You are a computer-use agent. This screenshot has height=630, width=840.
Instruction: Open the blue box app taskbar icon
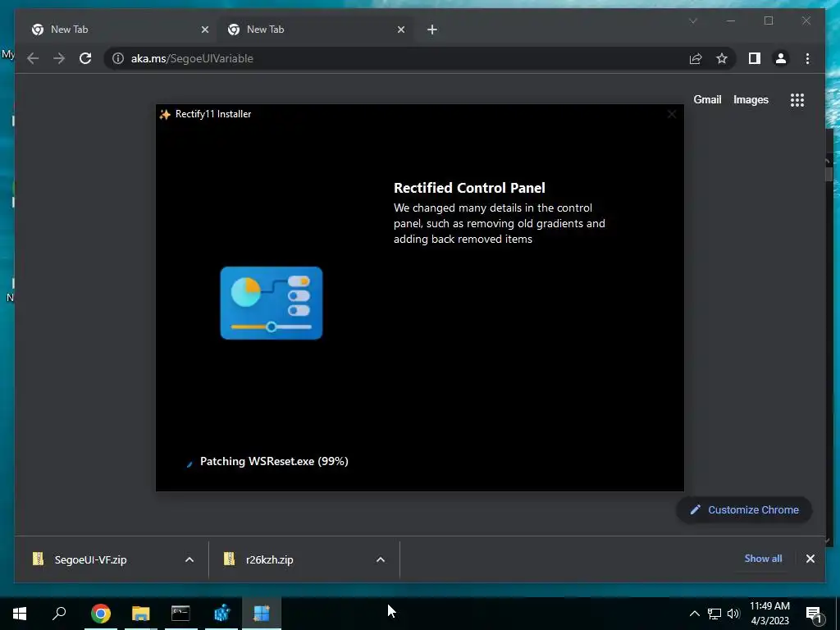221,614
